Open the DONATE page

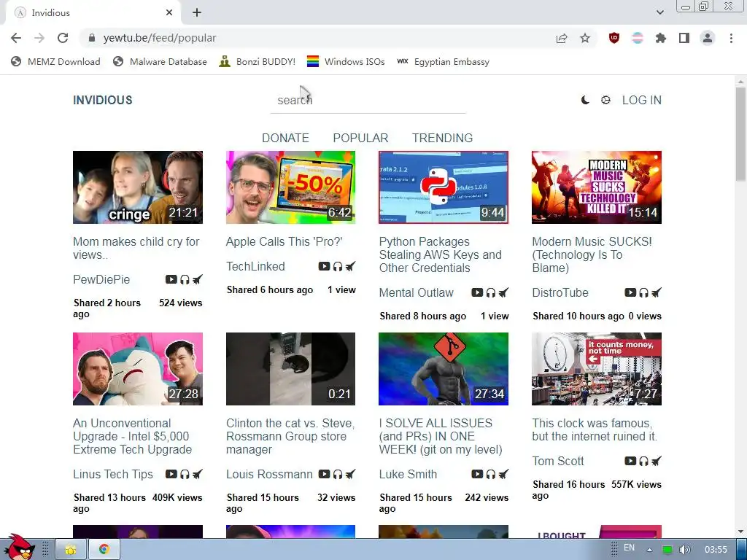coord(285,138)
